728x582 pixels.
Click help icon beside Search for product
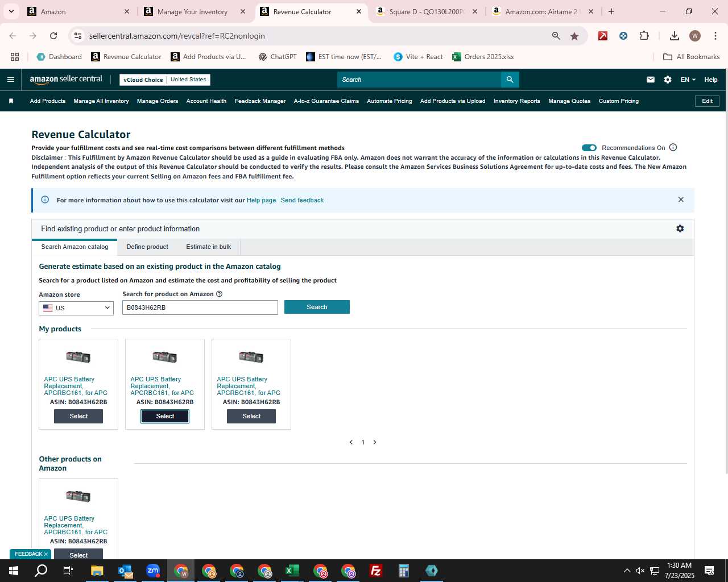[x=220, y=294]
